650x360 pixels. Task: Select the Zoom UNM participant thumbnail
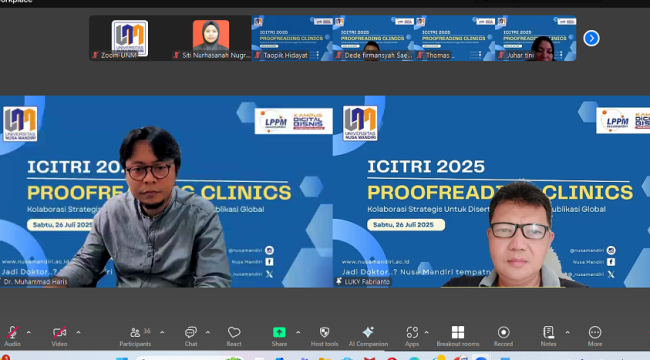click(130, 38)
